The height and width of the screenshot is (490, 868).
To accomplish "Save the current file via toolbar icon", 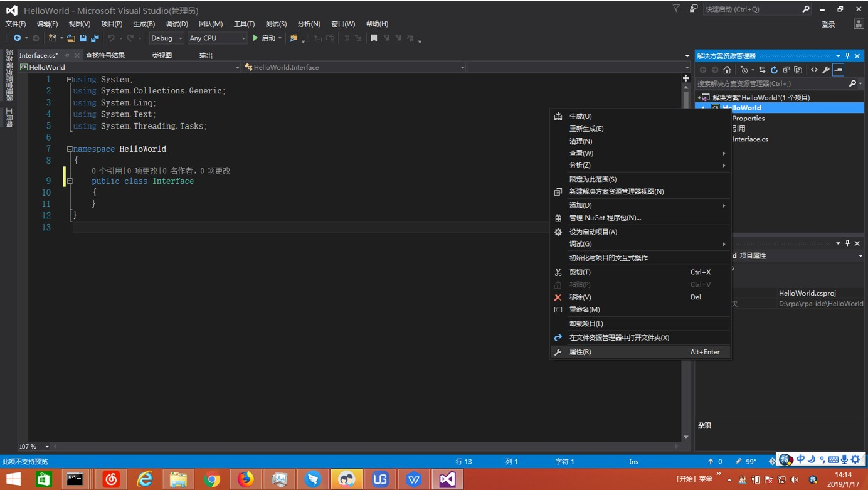I will pyautogui.click(x=83, y=38).
